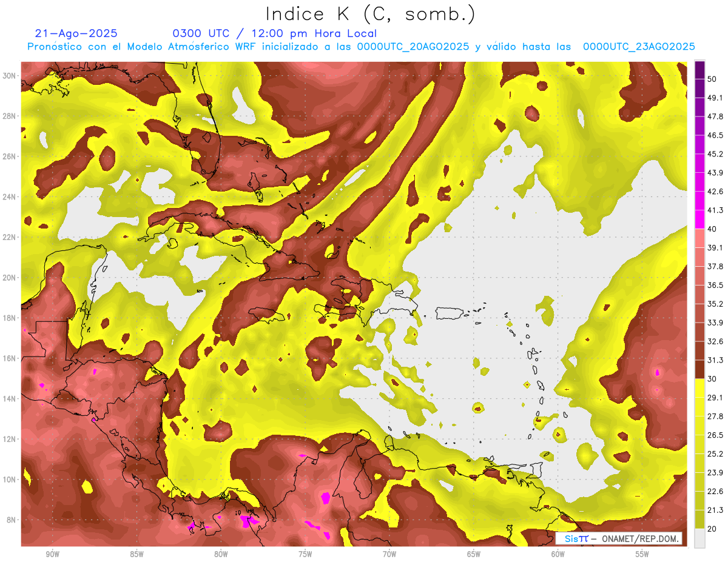Click the salmon colorbar swatch between 39.1 and 40
This screenshot has width=728, height=562.
(x=699, y=238)
